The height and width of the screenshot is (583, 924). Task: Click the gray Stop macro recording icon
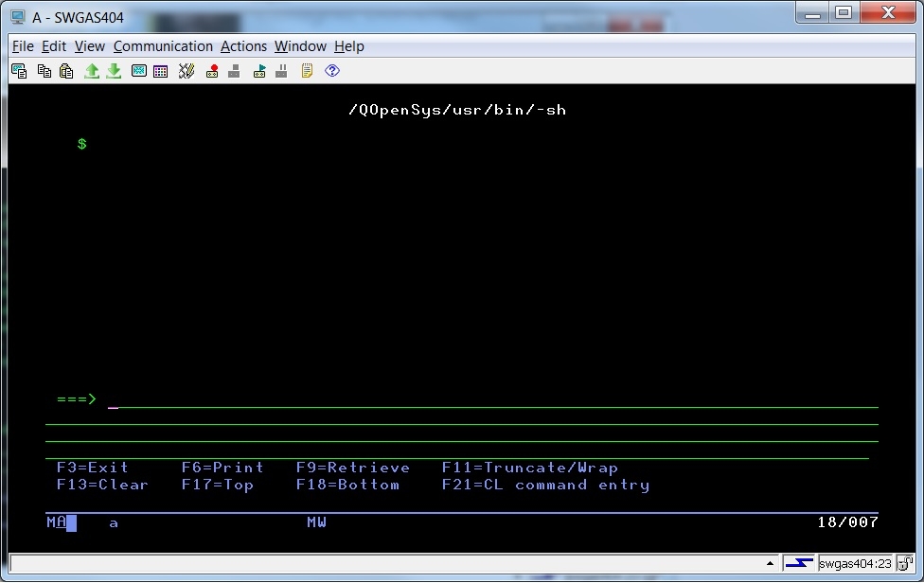[234, 71]
